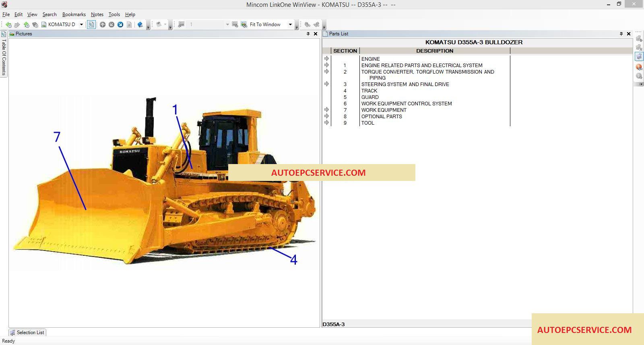
Task: Expand toolbar overflow after Fit To Window
Action: pos(297,26)
